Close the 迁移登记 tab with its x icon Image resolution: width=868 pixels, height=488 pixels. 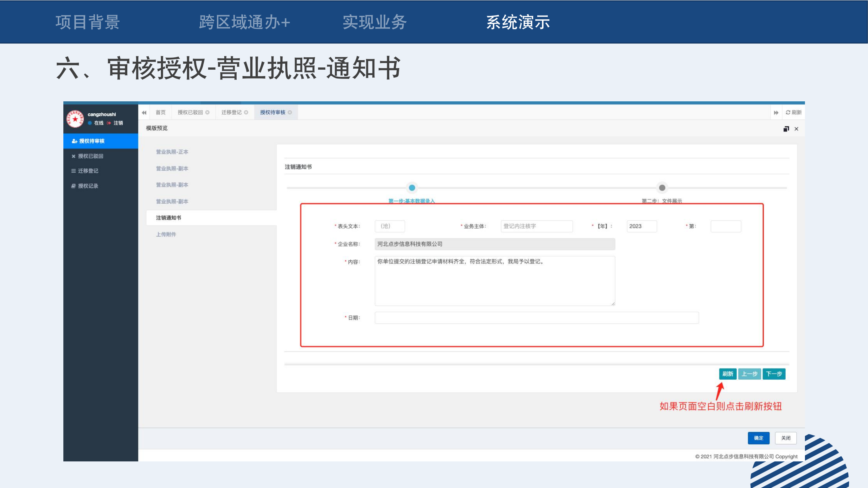tap(246, 112)
